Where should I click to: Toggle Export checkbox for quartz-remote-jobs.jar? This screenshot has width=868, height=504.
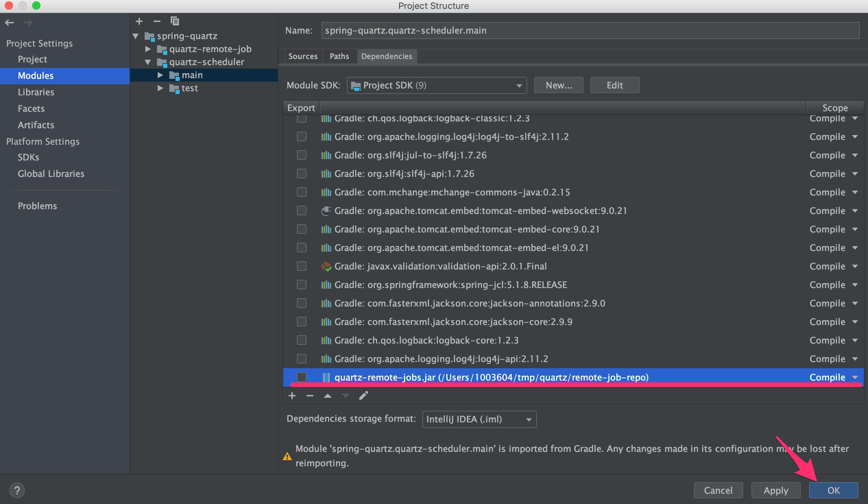tap(302, 376)
